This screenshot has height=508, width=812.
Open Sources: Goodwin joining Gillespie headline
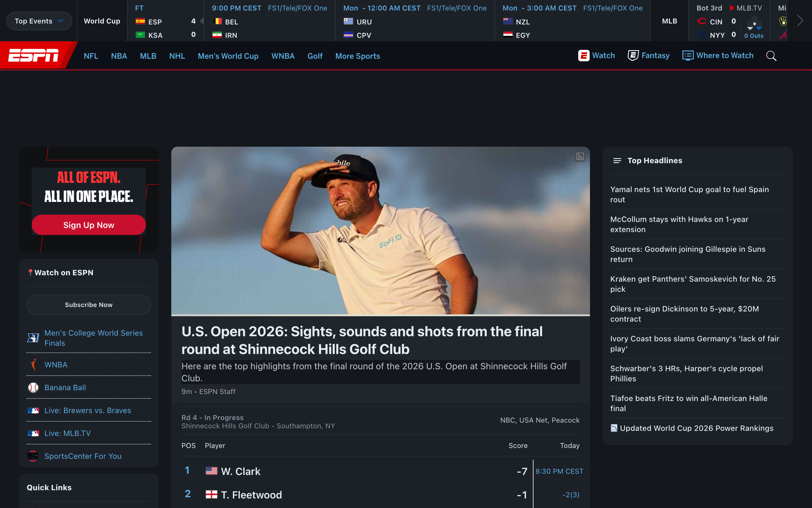click(x=688, y=254)
